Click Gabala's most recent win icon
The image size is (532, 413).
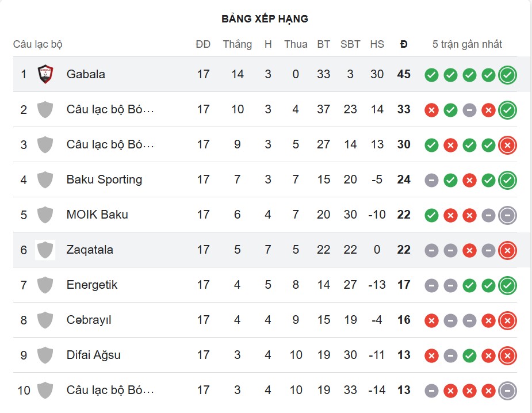coord(507,75)
